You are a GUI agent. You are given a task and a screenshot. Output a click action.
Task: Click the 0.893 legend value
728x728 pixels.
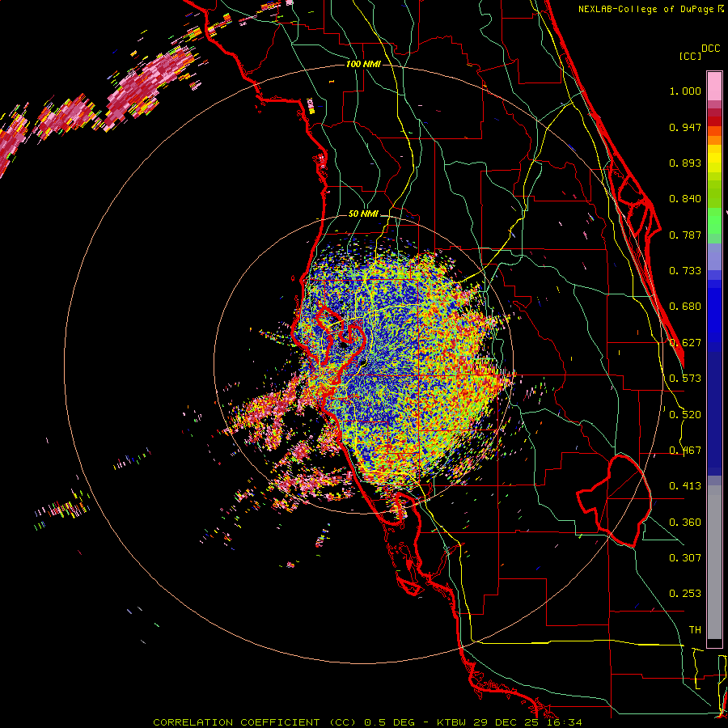coord(685,163)
